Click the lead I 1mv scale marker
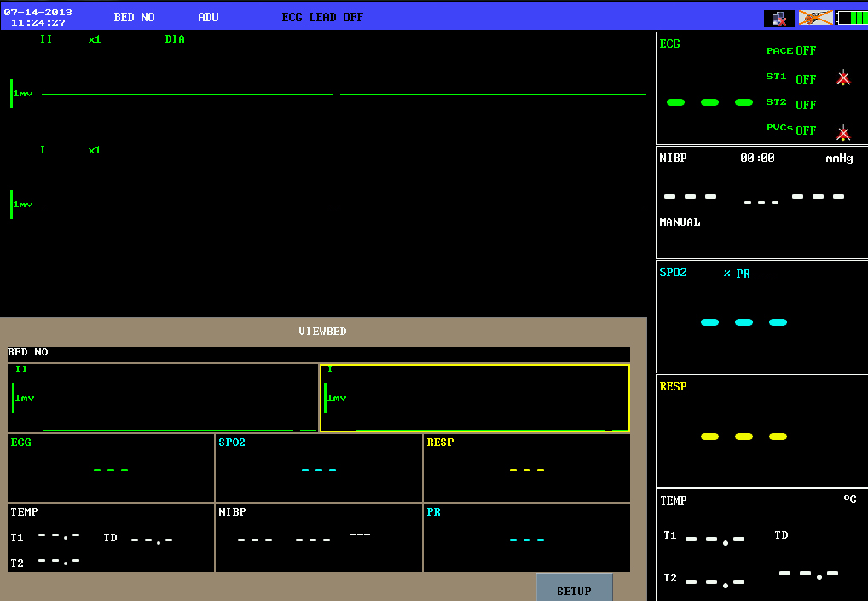 coord(22,205)
